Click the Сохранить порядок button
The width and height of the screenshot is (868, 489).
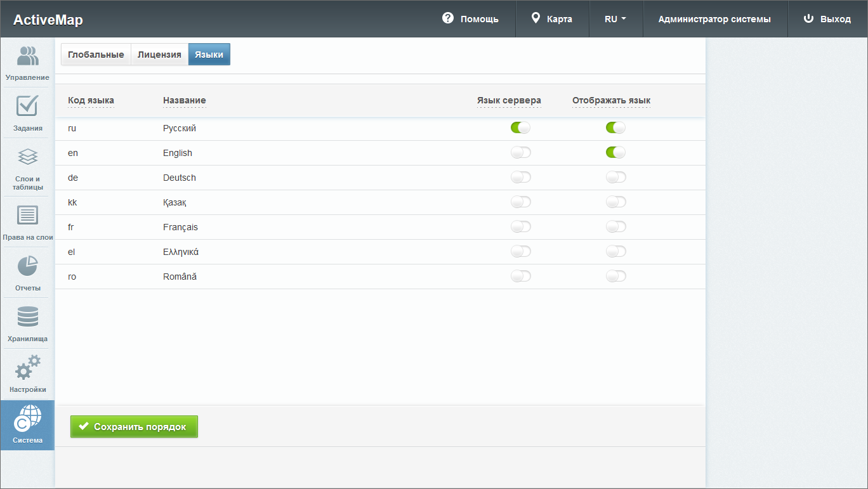pos(134,427)
